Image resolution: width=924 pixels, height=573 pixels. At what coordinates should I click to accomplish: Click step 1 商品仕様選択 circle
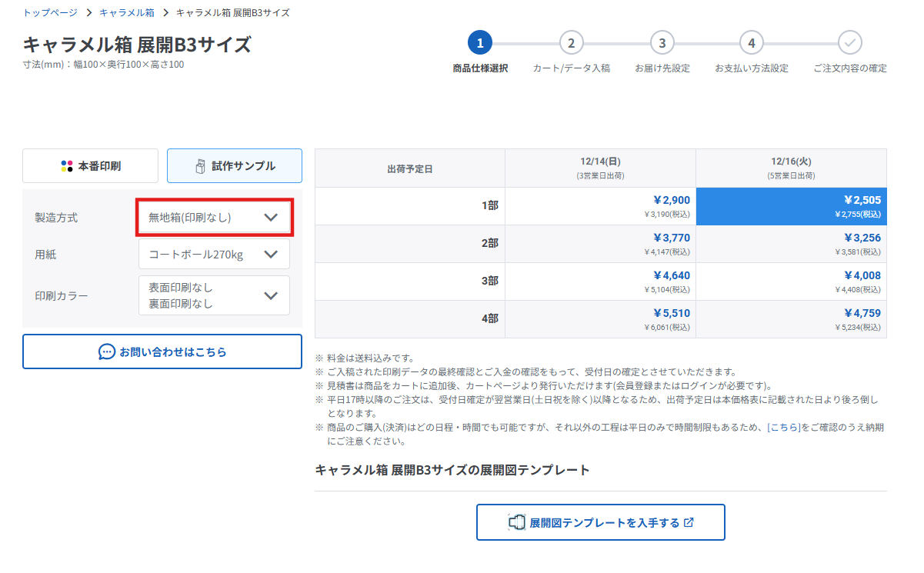tap(480, 43)
